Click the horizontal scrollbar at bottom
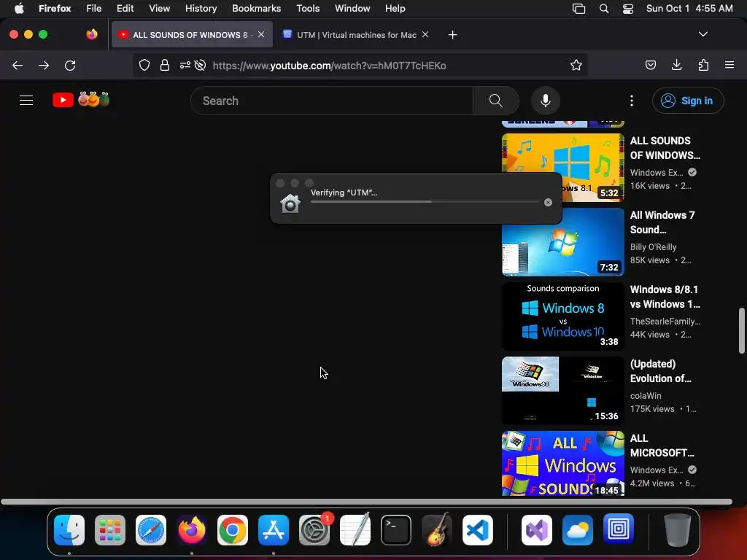Image resolution: width=747 pixels, height=560 pixels. (x=366, y=502)
